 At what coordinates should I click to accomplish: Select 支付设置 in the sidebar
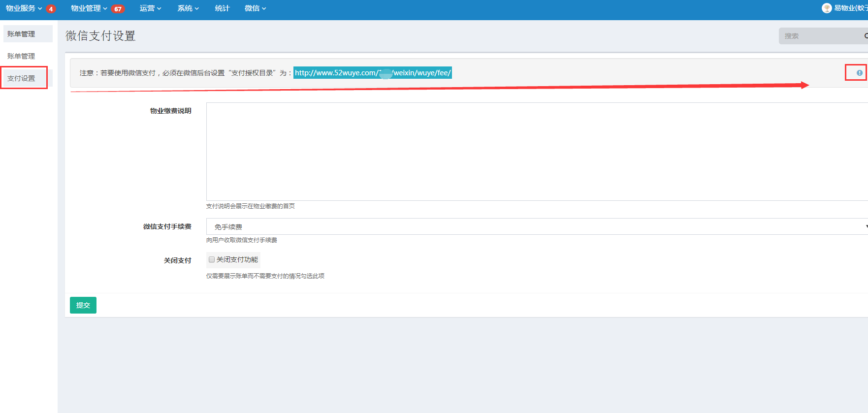click(x=21, y=78)
